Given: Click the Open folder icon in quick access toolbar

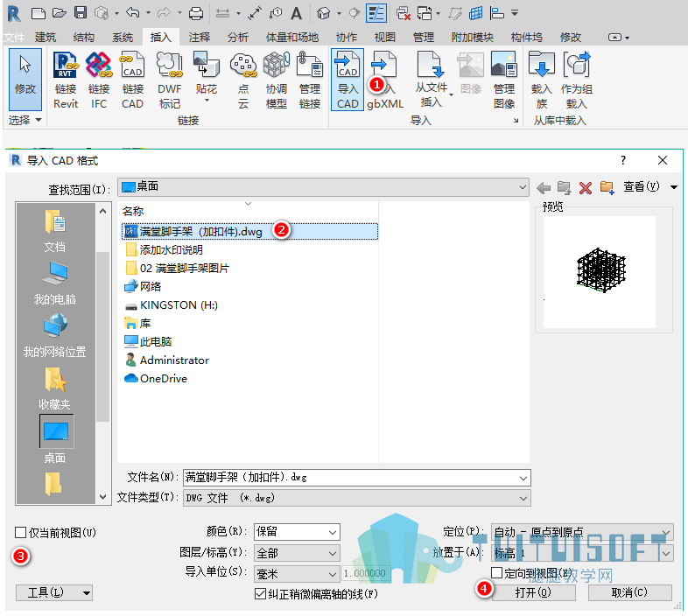Looking at the screenshot, I should pos(60,13).
